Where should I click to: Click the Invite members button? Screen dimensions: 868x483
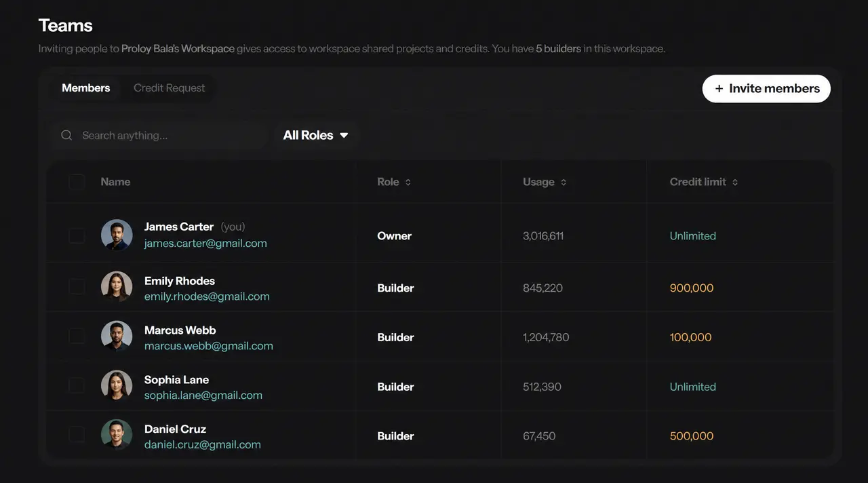click(x=766, y=88)
